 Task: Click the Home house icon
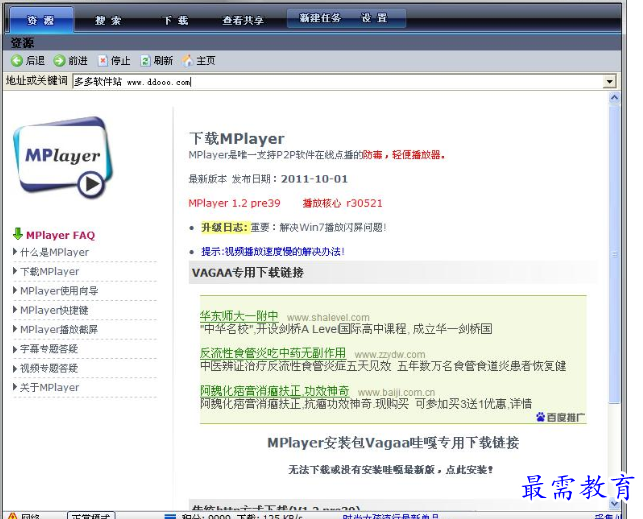click(187, 61)
